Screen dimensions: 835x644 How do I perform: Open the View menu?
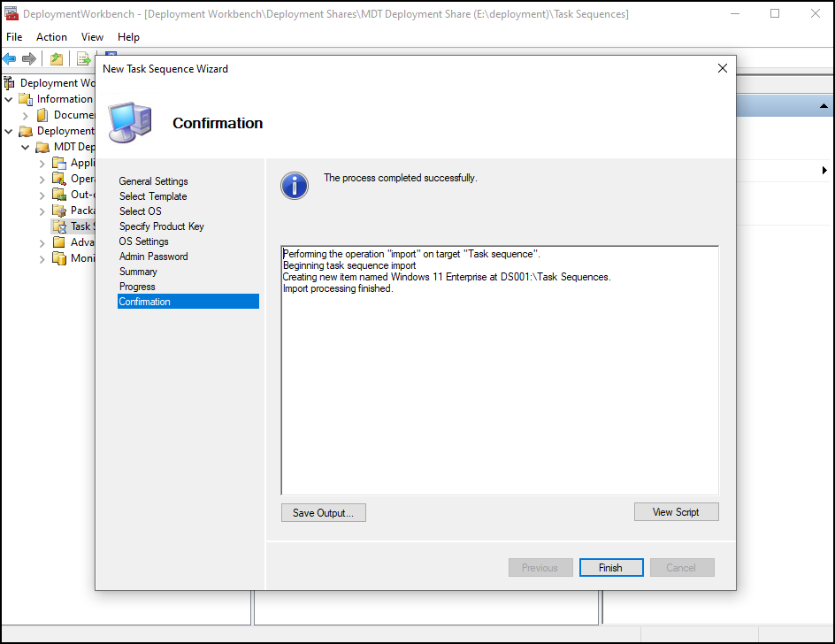tap(92, 37)
